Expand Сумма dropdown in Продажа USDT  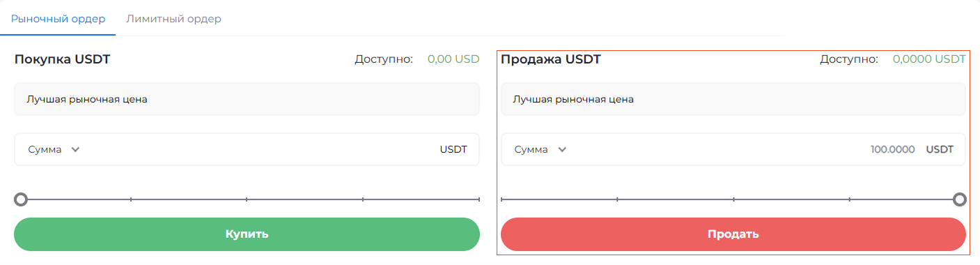[540, 149]
